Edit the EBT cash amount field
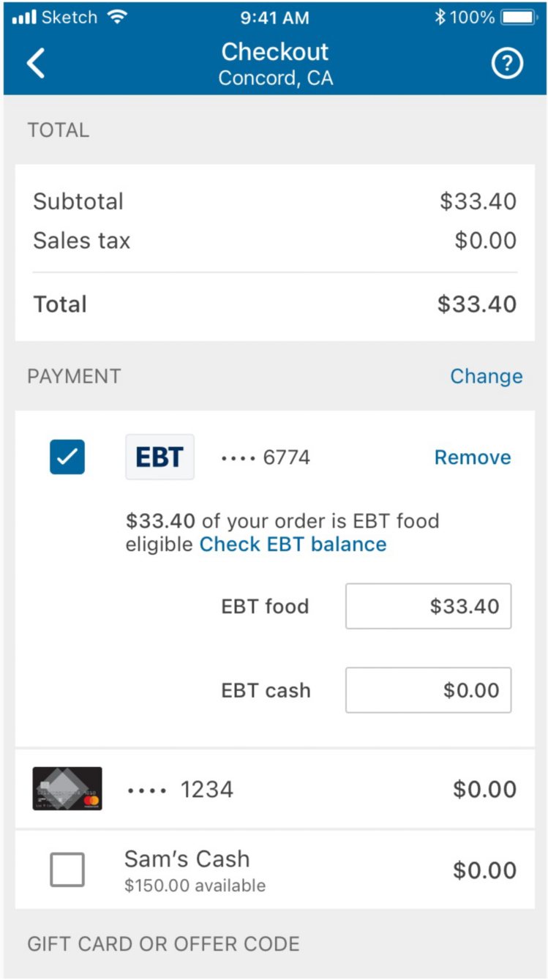The width and height of the screenshot is (548, 980). coord(428,690)
